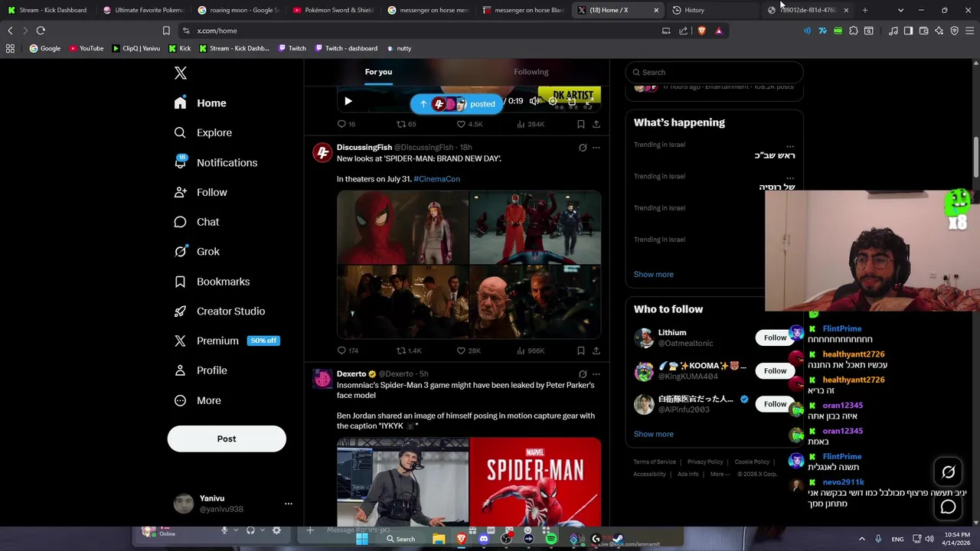
Task: View analytics showing 966K views
Action: (x=530, y=350)
